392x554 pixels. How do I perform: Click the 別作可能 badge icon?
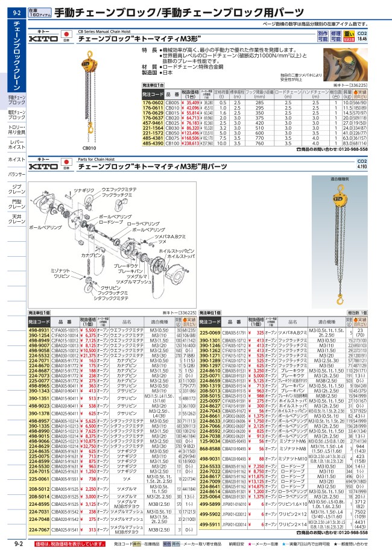(x=323, y=36)
